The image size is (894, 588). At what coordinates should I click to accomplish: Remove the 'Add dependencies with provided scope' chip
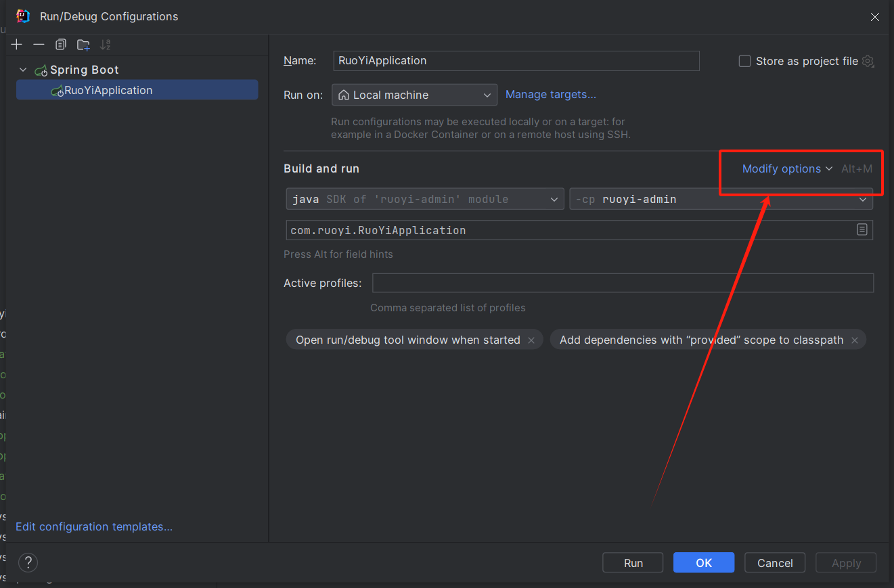(x=855, y=340)
